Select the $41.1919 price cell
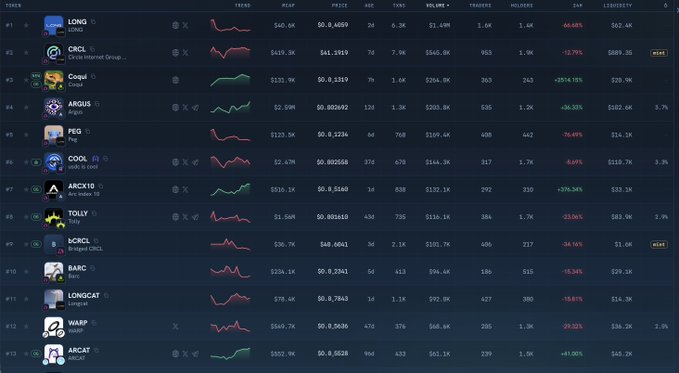The height and width of the screenshot is (373, 679). pyautogui.click(x=334, y=52)
